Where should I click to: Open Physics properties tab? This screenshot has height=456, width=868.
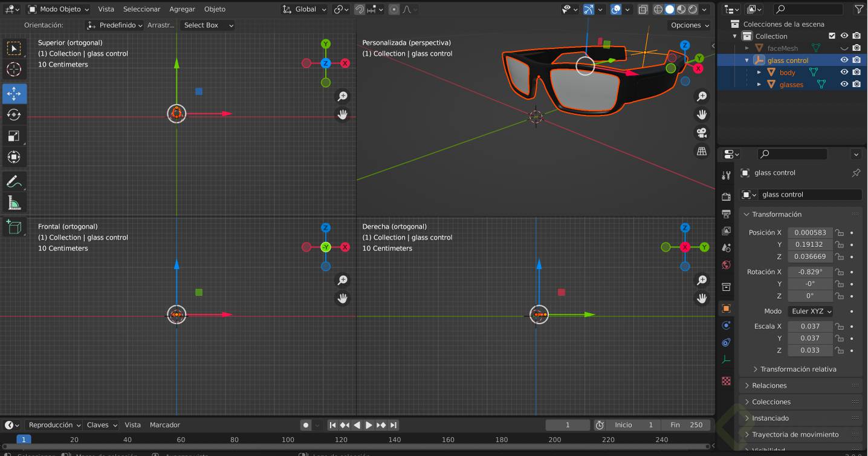(727, 325)
